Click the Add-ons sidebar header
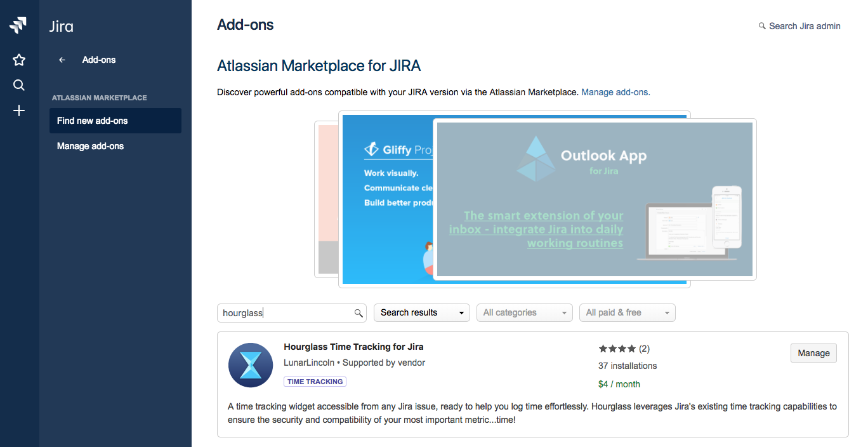Viewport: 868px width, 447px height. (x=99, y=60)
